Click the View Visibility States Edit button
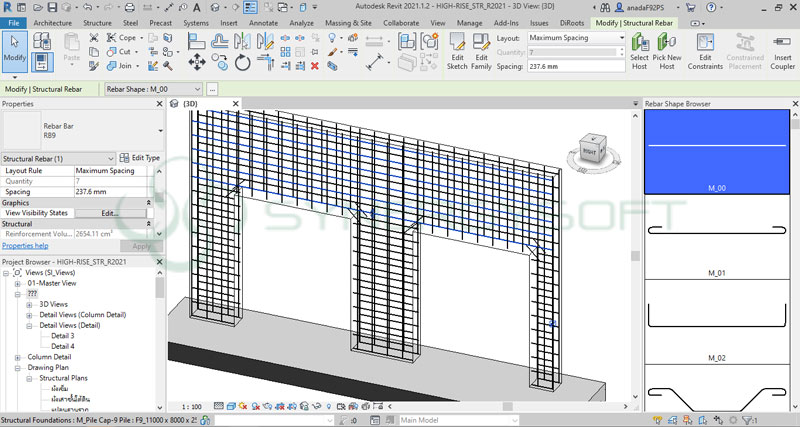 pos(110,213)
